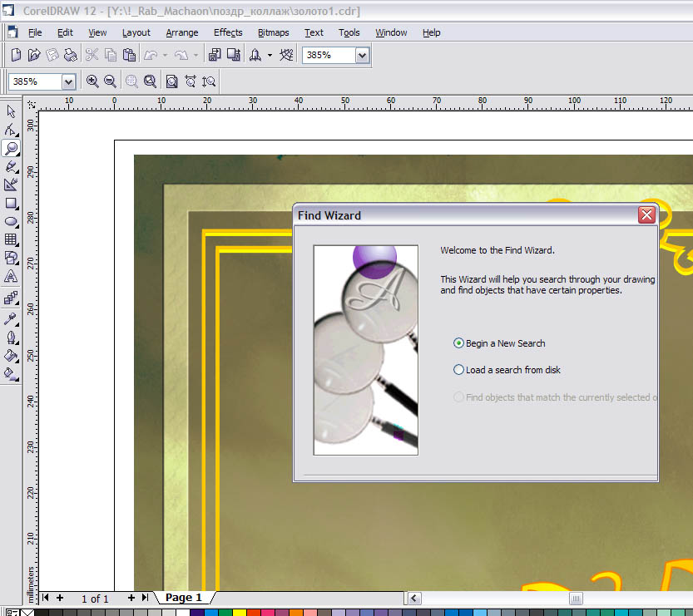Open the View menu

click(97, 32)
